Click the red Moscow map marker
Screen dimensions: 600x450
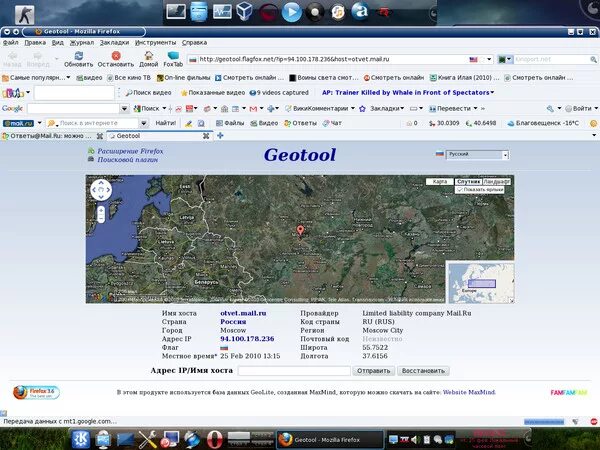pos(300,230)
